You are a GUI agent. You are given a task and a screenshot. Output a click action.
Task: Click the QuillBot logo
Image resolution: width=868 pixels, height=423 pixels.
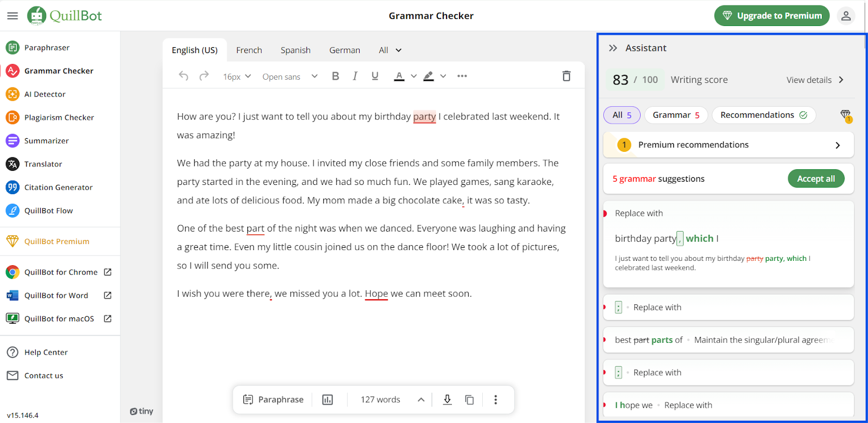[x=65, y=16]
